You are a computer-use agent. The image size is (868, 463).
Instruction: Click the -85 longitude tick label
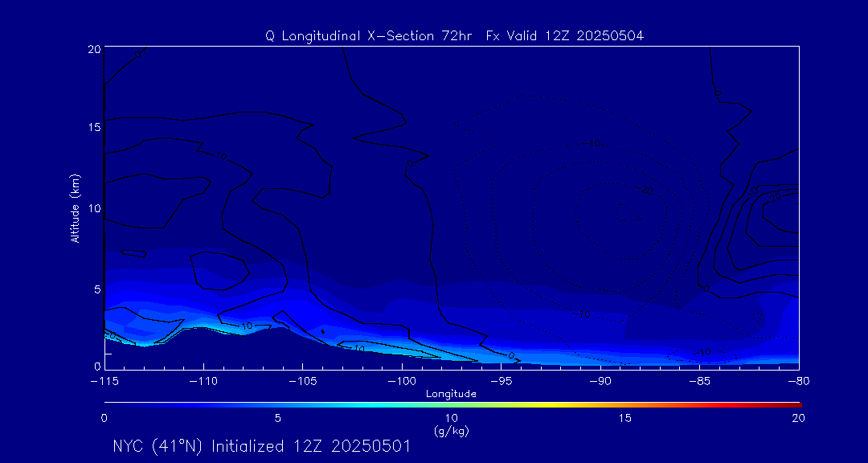click(x=700, y=382)
